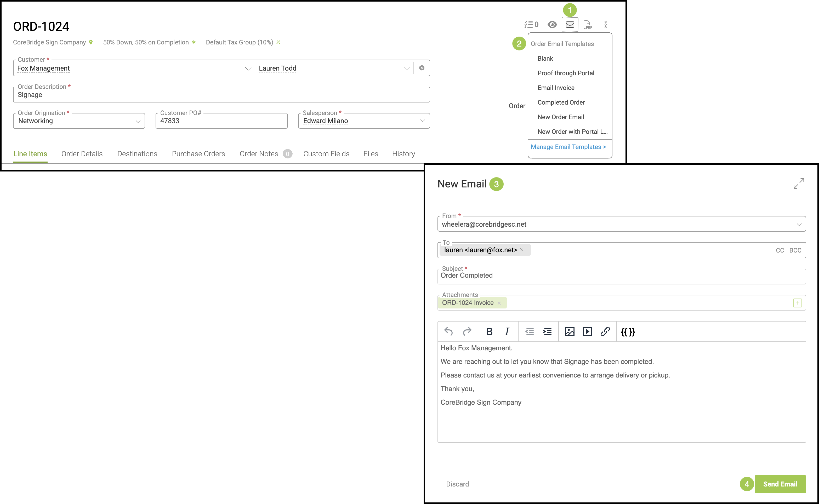Open the three-dot more options menu
Screen dimensions: 819x504
[605, 25]
